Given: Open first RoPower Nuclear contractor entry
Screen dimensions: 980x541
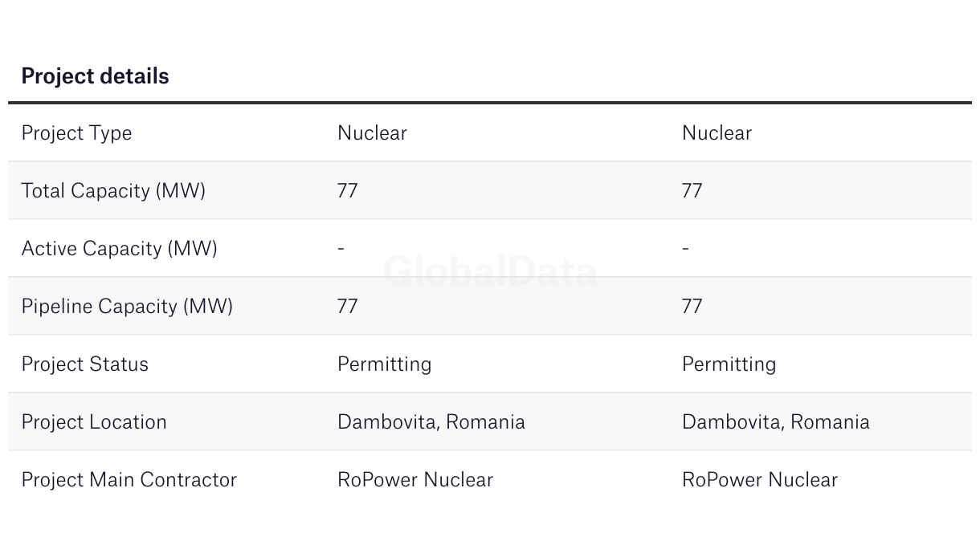Looking at the screenshot, I should 415,479.
